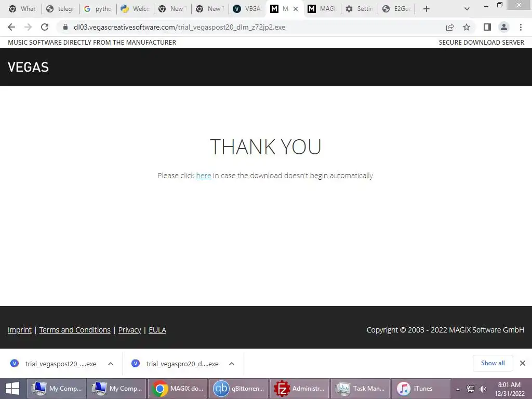Open Task Manager from taskbar

360,389
